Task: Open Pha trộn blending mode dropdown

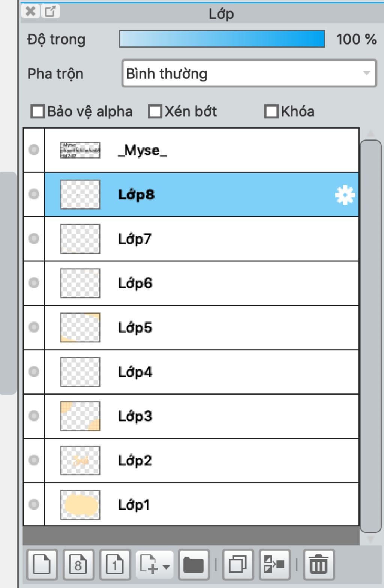Action: (x=249, y=73)
